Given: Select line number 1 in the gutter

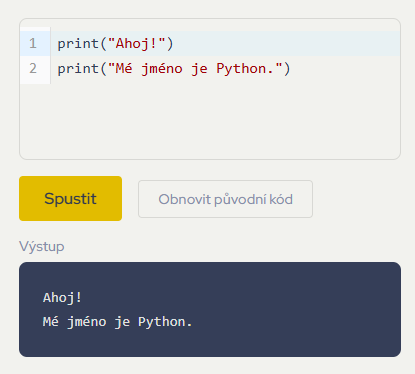Looking at the screenshot, I should click(x=33, y=44).
